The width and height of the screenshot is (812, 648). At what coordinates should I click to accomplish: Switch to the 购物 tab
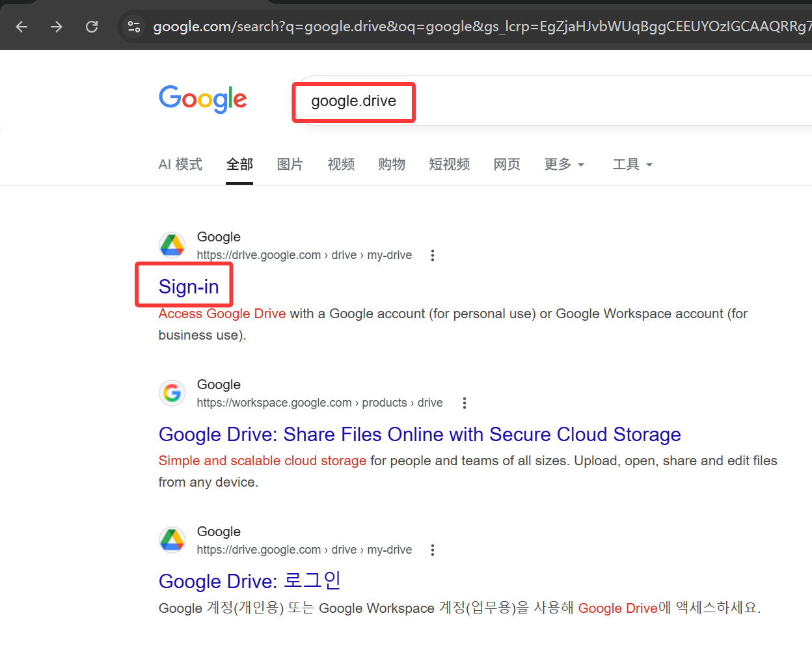pos(392,165)
